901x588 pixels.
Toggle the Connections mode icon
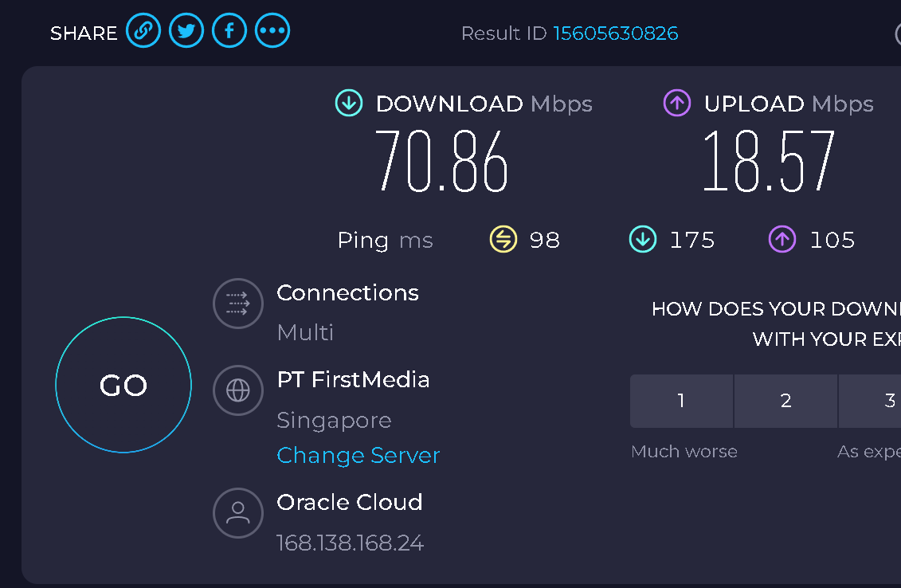pos(238,304)
